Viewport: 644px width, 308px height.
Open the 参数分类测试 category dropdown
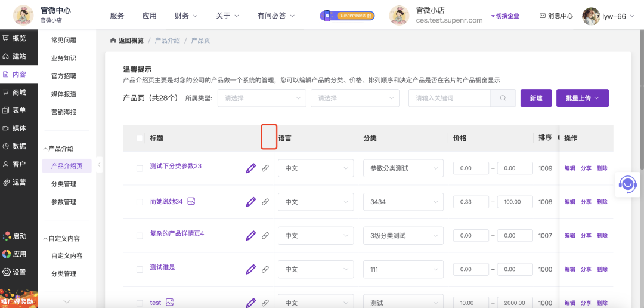click(403, 168)
